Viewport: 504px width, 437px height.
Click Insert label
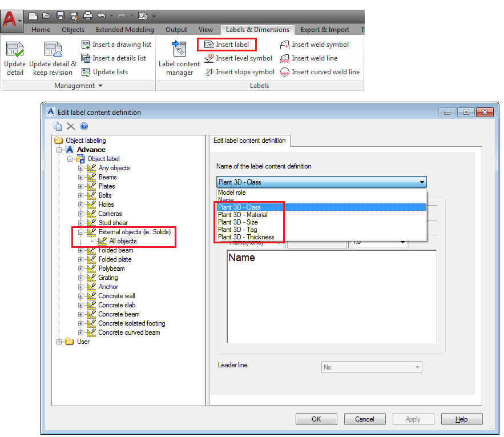[227, 45]
